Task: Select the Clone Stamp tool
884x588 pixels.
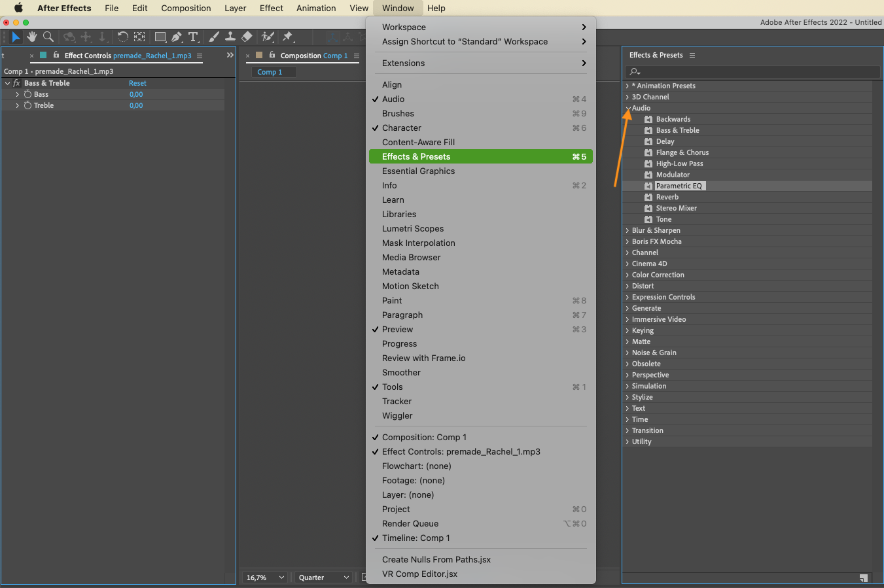Action: click(x=230, y=37)
